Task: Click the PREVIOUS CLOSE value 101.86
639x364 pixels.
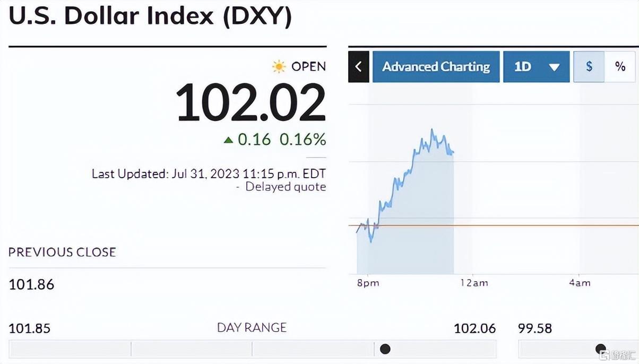Action: 31,284
